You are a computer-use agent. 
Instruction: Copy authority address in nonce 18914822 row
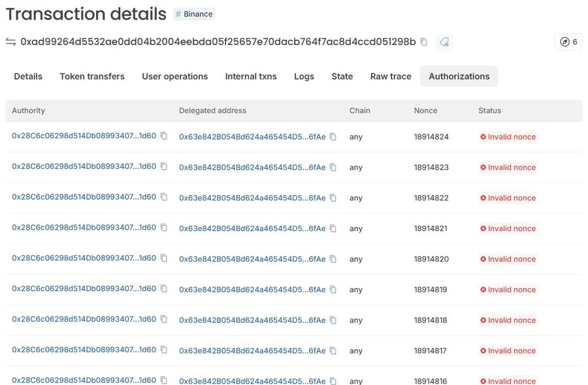point(164,196)
